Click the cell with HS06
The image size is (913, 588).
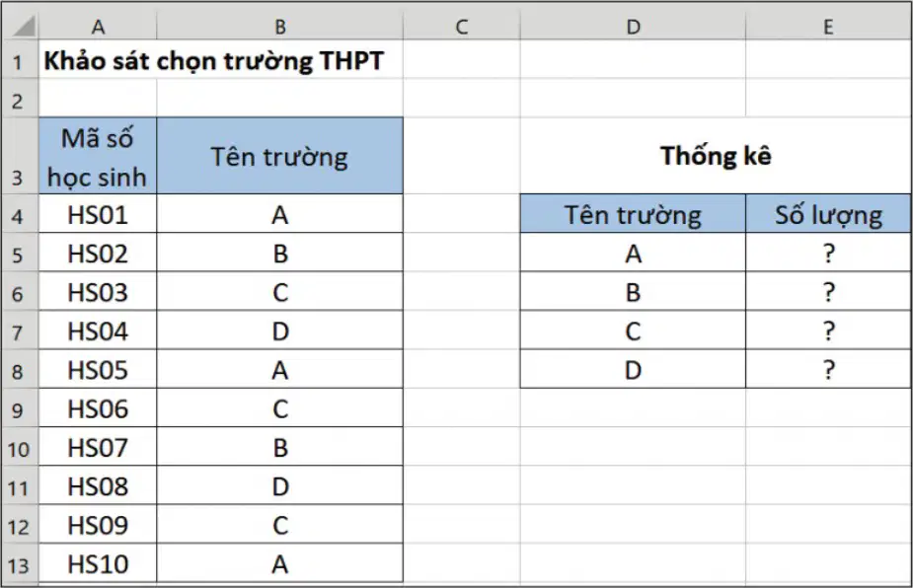point(98,408)
